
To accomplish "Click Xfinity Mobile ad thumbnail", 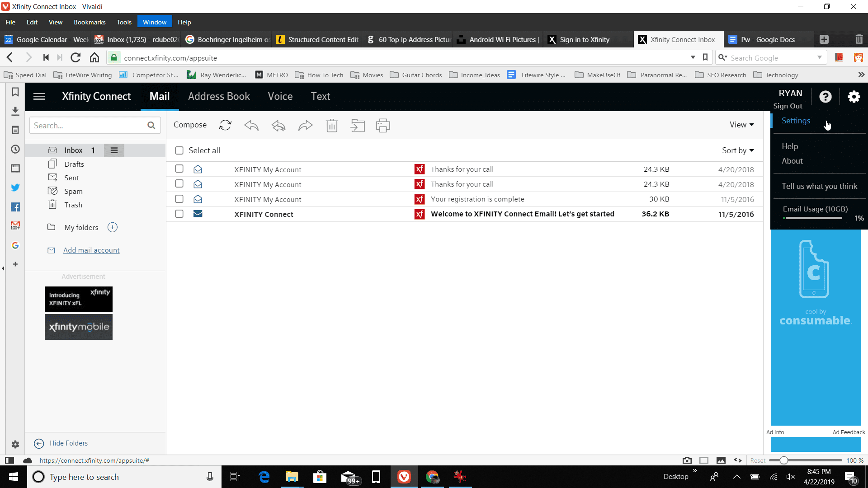I will pyautogui.click(x=79, y=327).
